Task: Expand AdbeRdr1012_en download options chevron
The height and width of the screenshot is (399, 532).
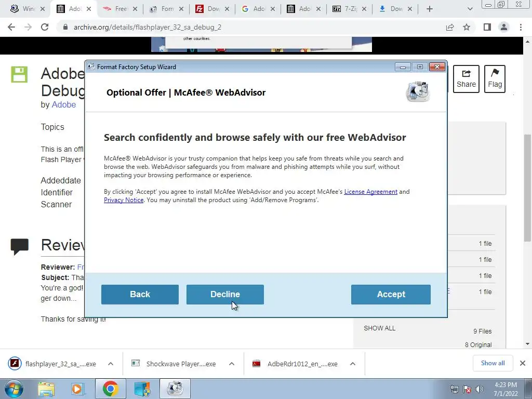Action: pos(353,364)
